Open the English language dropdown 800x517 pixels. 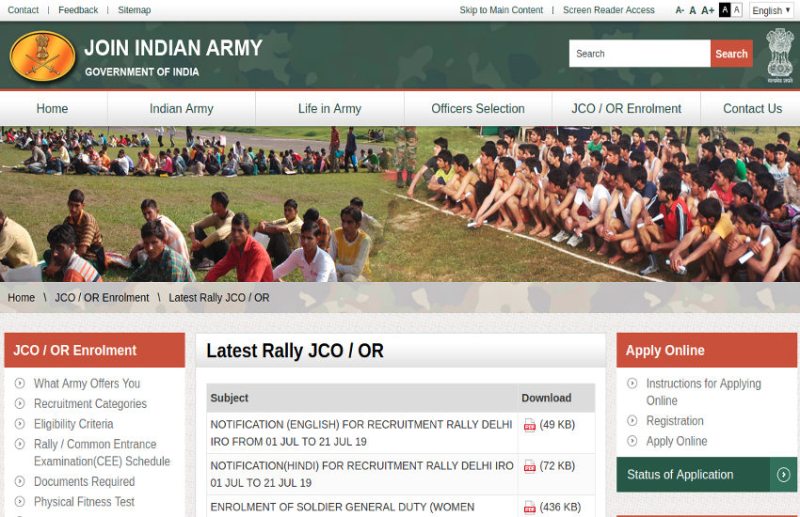coord(772,10)
